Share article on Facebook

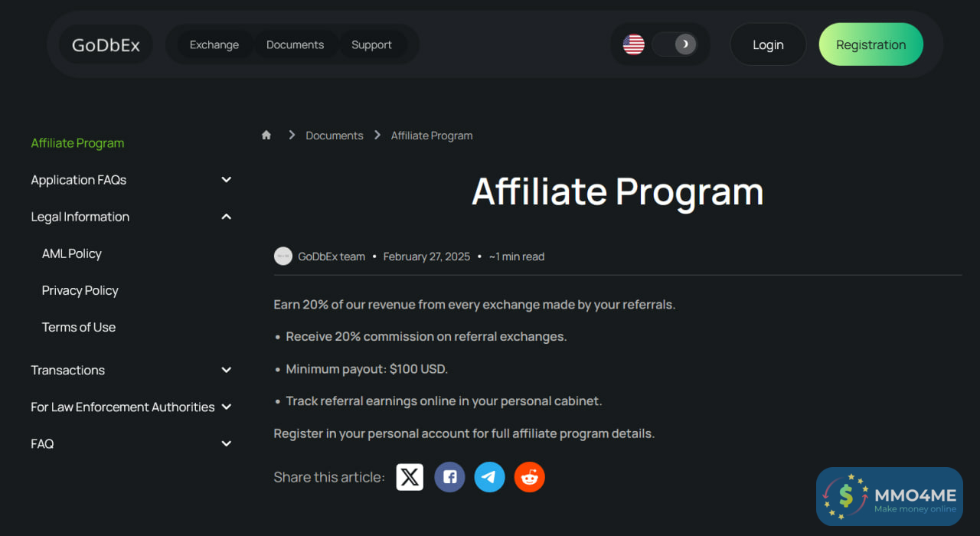[x=449, y=477]
